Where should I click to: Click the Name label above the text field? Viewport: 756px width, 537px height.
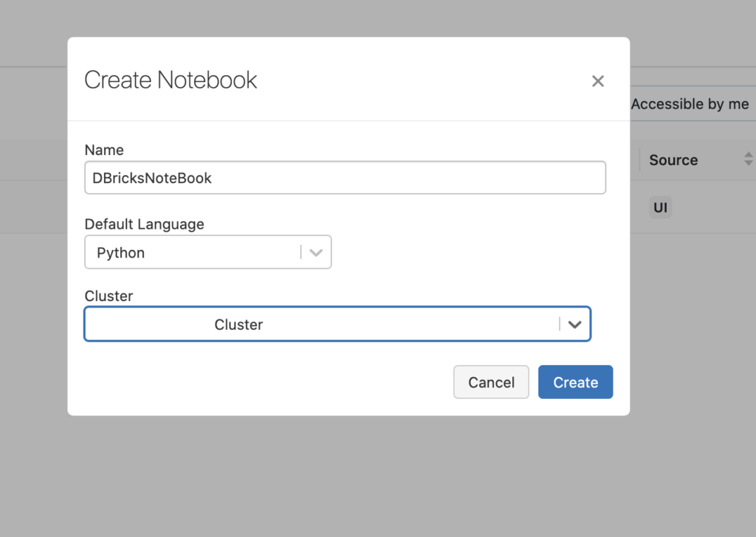(104, 150)
